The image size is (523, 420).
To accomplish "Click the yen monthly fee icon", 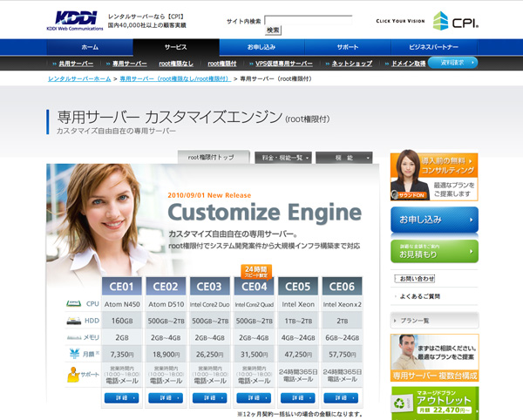I will [x=74, y=354].
